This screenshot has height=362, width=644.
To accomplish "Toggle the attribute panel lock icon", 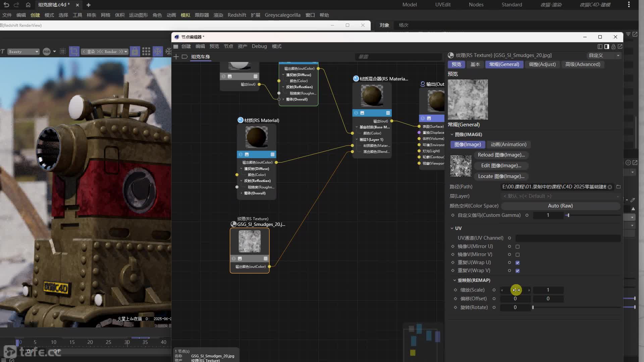I will pyautogui.click(x=613, y=47).
